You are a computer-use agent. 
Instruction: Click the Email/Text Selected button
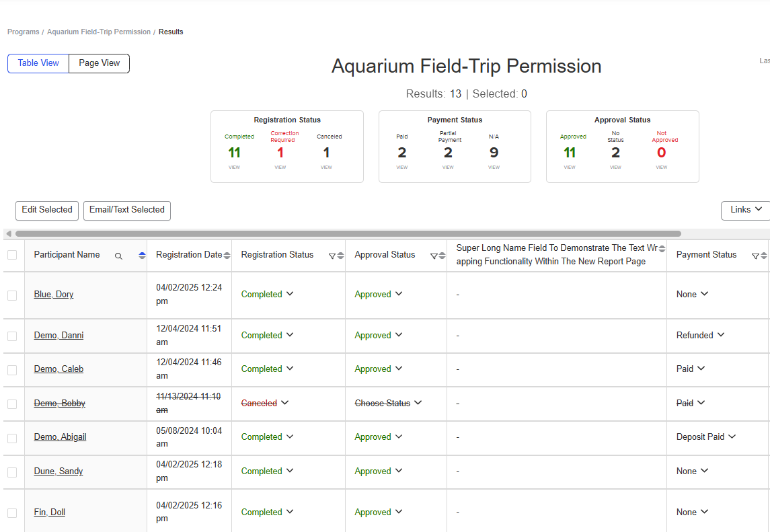126,211
